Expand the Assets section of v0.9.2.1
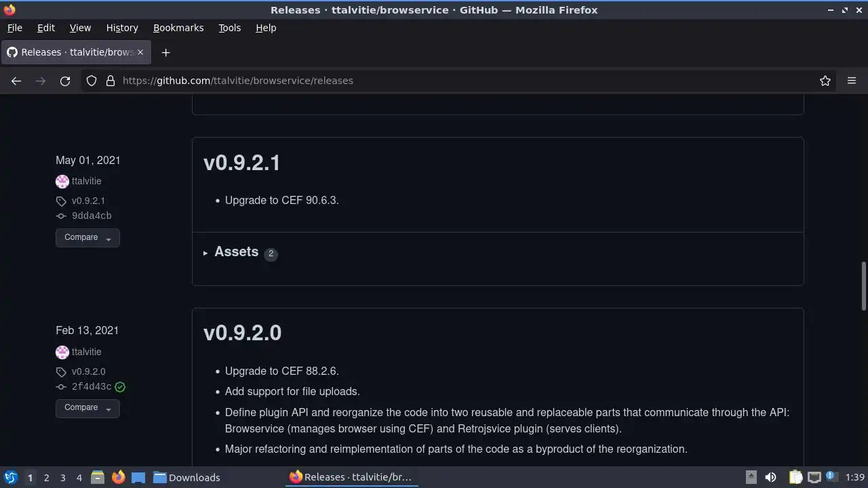 [x=236, y=251]
